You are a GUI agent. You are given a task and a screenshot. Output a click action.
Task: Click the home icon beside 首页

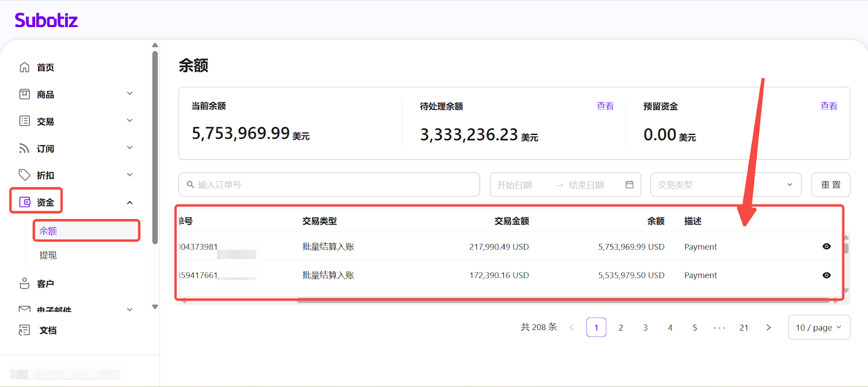tap(24, 67)
